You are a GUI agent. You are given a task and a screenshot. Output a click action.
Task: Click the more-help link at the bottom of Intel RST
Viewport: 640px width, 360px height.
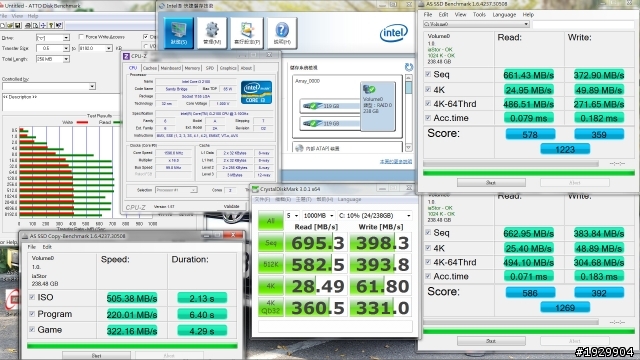396,162
